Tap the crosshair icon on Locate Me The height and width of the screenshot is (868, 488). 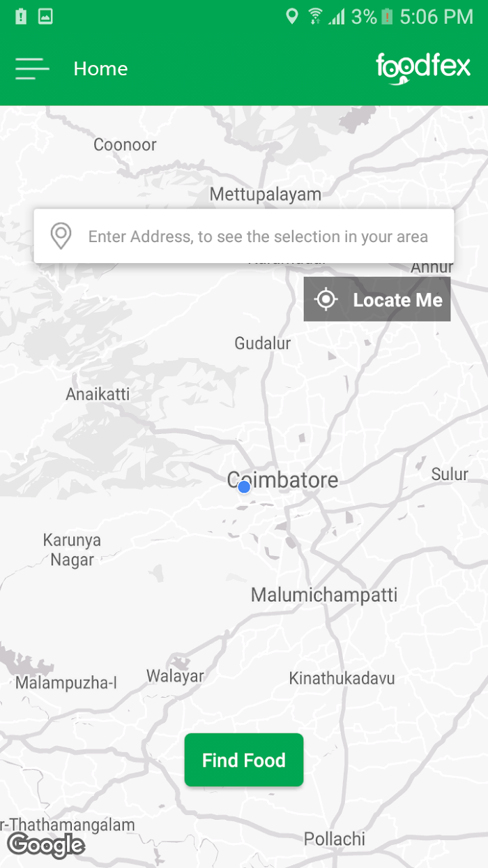click(326, 300)
